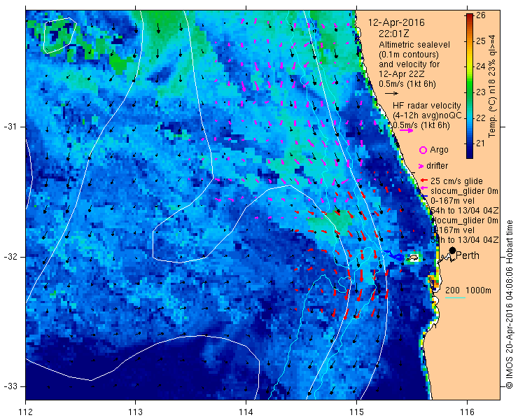Click the temperature color bar
This screenshot has width=518, height=420.
pyautogui.click(x=470, y=86)
